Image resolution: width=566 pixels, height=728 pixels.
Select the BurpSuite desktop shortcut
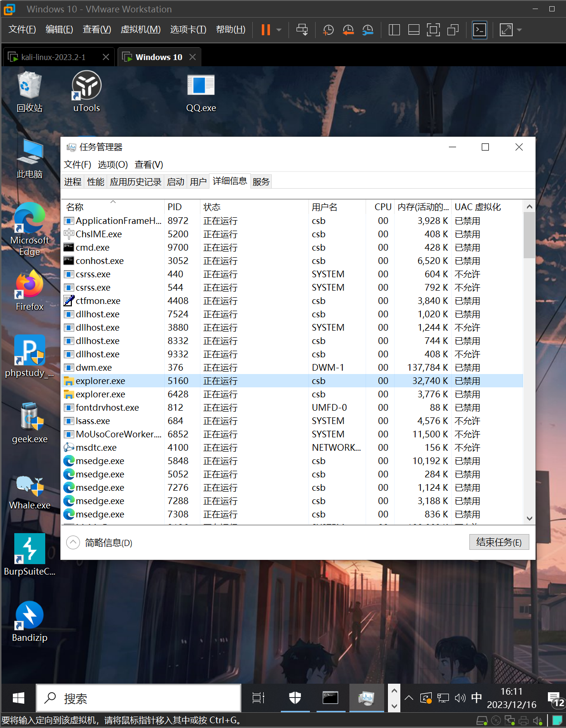pos(30,555)
